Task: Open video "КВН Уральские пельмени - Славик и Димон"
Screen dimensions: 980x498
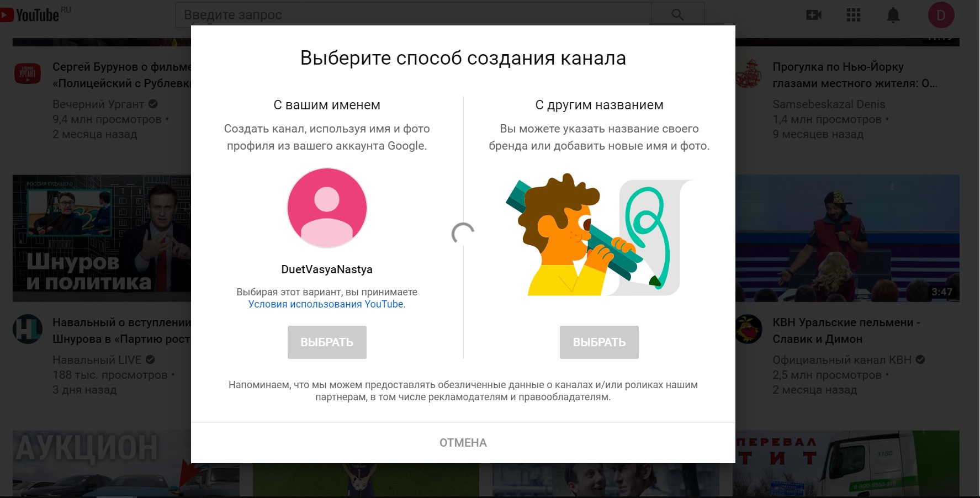Action: (846, 331)
